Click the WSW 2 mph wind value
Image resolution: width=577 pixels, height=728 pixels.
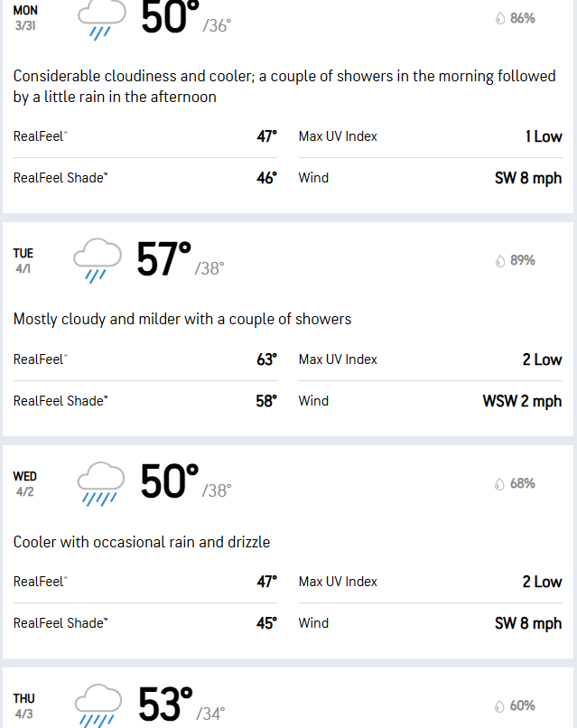pos(522,401)
